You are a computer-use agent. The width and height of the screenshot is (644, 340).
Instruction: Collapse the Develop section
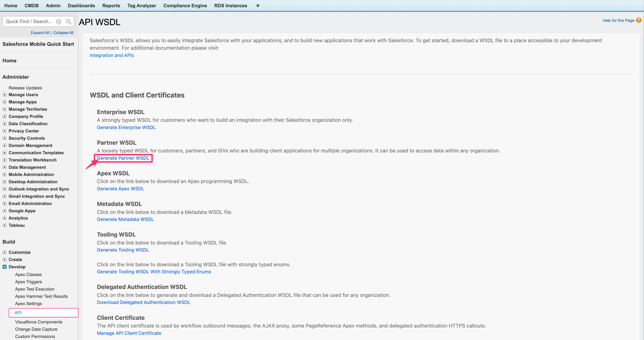point(5,267)
